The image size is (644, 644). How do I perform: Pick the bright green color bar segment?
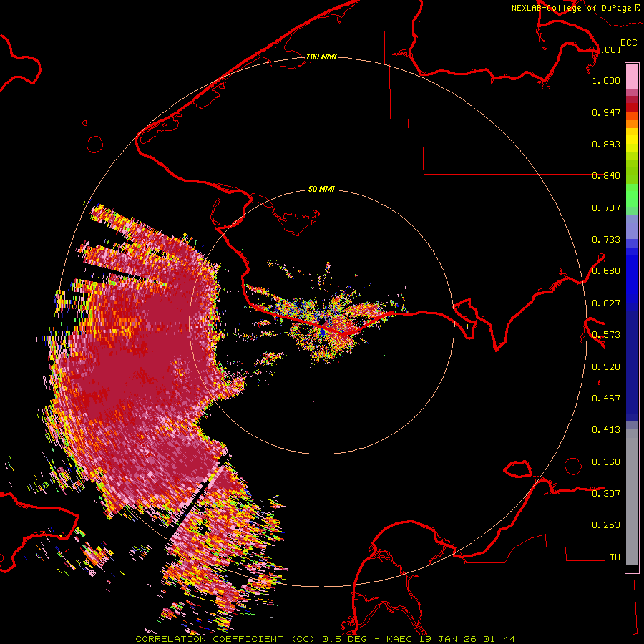pos(632,195)
